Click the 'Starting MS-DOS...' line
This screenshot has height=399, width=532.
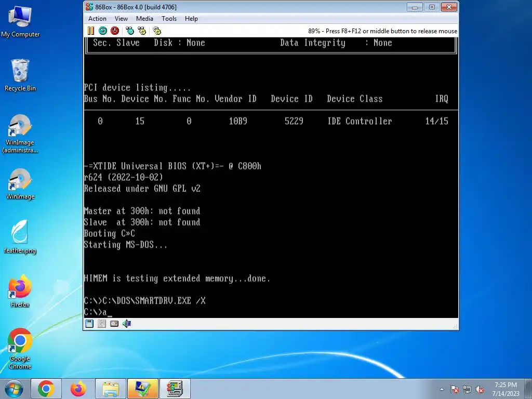[126, 245]
